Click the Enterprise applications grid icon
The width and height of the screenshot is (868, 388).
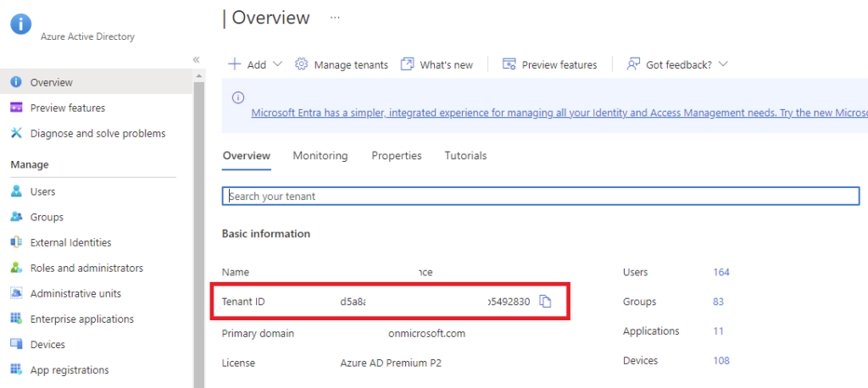coord(16,319)
